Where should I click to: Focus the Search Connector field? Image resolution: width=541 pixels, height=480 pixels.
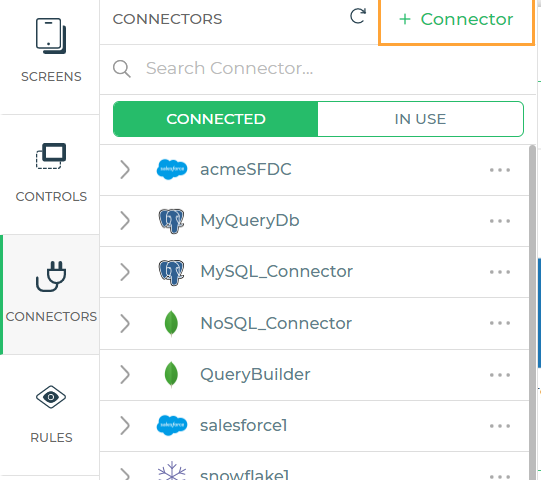317,68
